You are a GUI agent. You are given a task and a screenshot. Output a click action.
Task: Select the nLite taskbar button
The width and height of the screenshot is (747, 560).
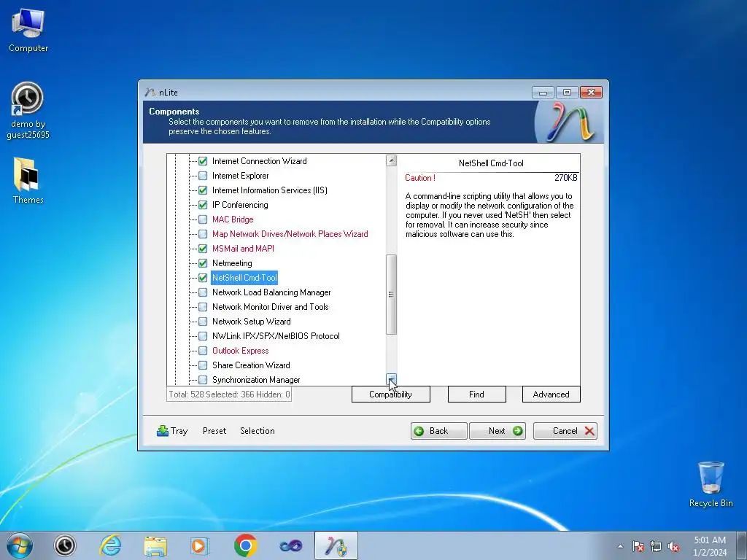[336, 545]
